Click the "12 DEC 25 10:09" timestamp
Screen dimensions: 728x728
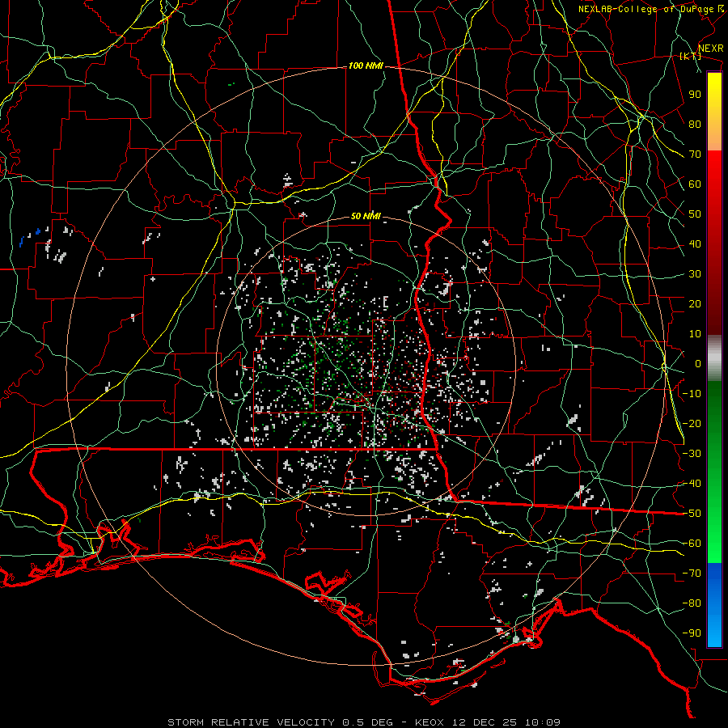coord(505,722)
